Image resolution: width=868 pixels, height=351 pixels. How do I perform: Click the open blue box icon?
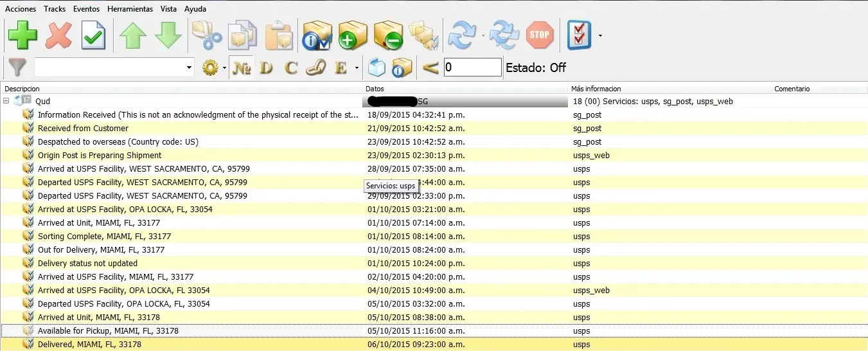(376, 67)
